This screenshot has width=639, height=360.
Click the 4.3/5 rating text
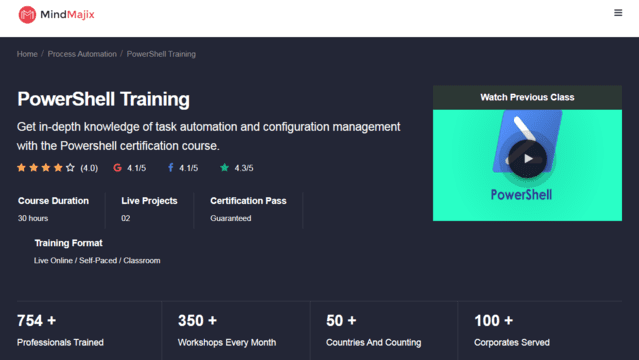point(244,168)
